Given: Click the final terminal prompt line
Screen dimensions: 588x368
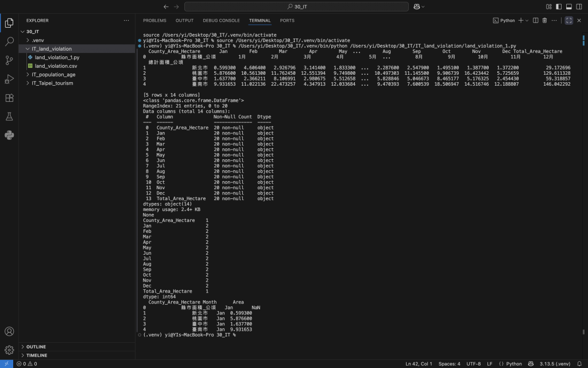Looking at the screenshot, I should (189, 335).
